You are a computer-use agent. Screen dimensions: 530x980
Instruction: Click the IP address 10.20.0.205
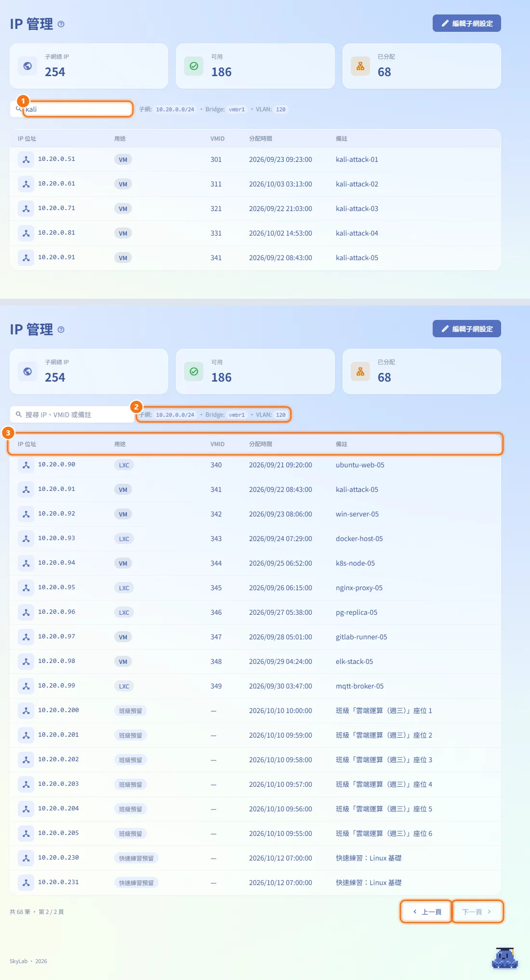[x=58, y=833]
